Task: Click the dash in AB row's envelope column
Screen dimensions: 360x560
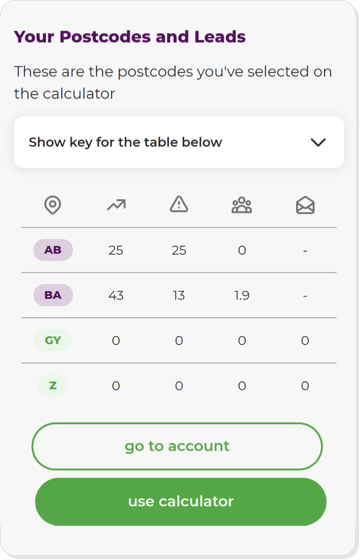Action: [x=305, y=251]
